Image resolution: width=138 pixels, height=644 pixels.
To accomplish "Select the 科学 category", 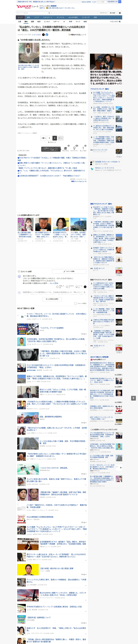I will coord(71,21).
